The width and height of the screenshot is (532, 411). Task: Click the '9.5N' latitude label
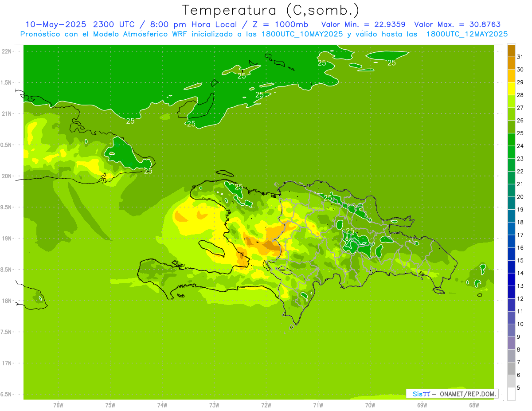pyautogui.click(x=7, y=207)
